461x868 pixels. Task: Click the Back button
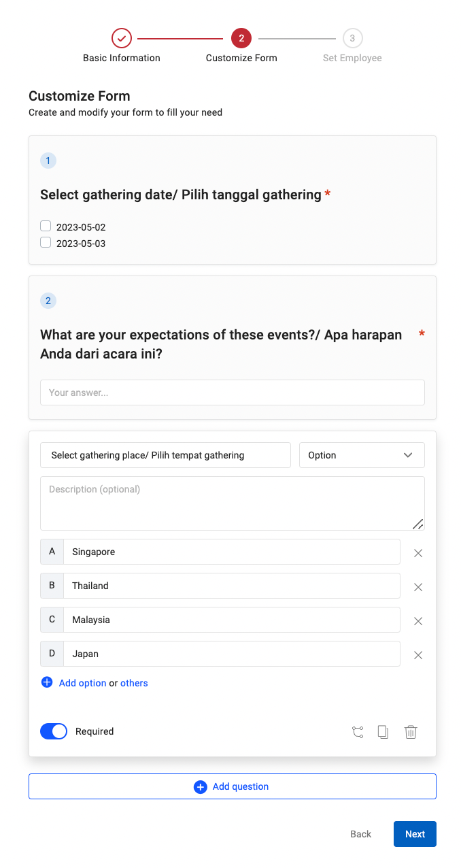pos(360,833)
